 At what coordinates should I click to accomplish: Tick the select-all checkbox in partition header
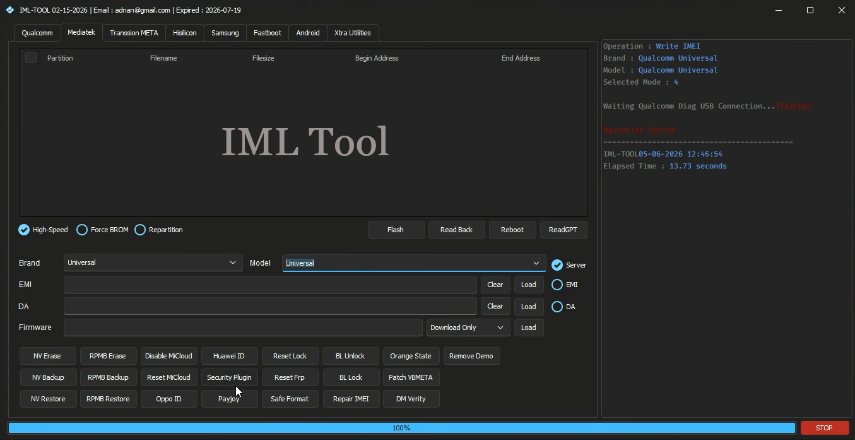(x=31, y=57)
